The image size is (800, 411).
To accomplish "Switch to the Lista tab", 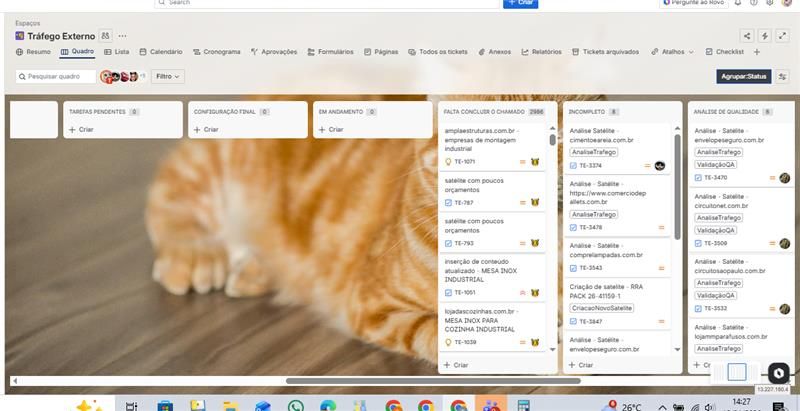I will click(x=116, y=52).
